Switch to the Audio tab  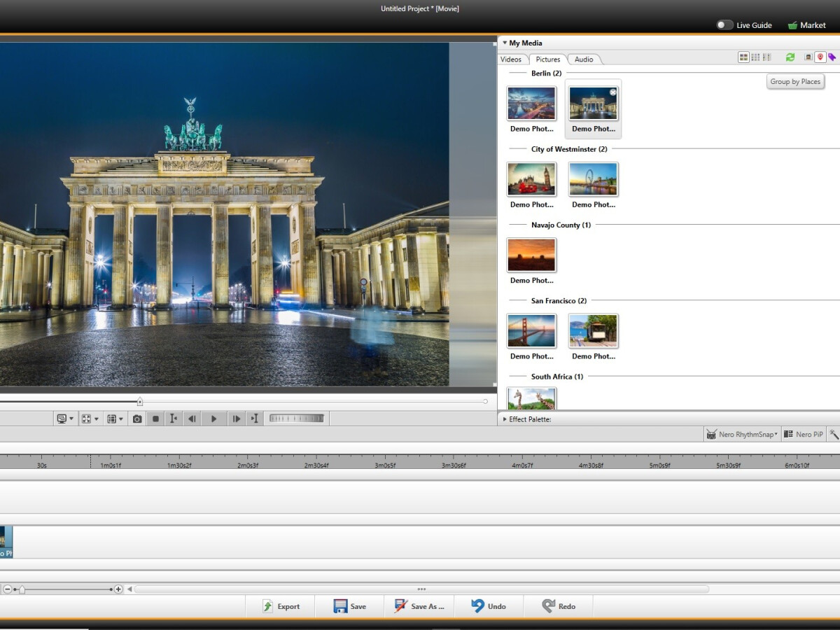click(584, 59)
